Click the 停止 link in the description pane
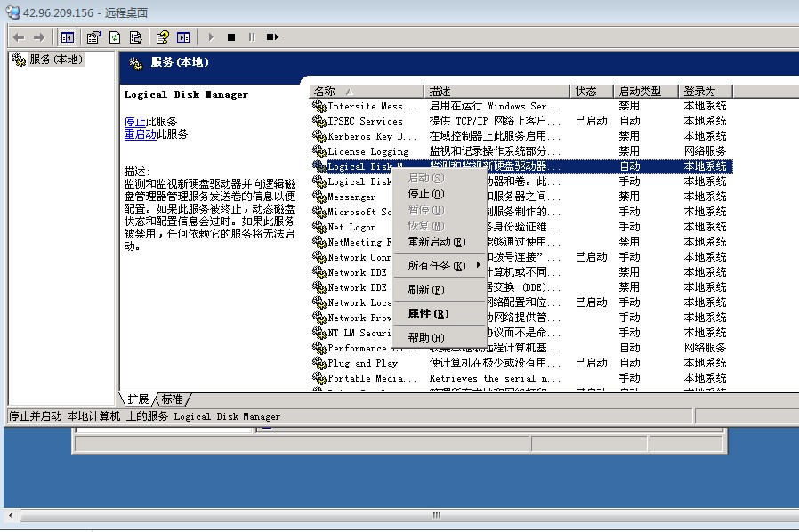 pyautogui.click(x=134, y=122)
